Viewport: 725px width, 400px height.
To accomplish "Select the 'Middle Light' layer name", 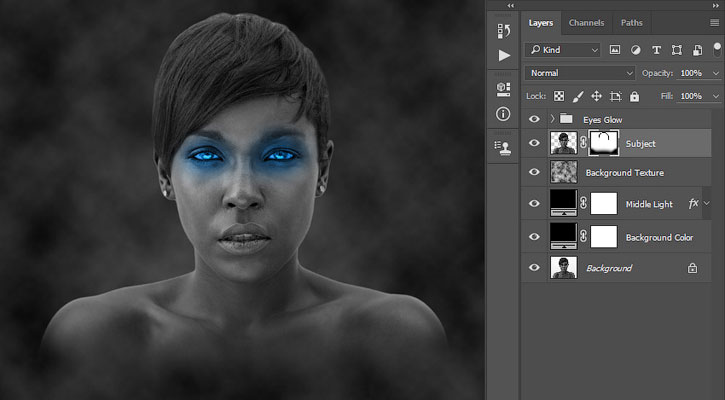I will click(x=649, y=204).
